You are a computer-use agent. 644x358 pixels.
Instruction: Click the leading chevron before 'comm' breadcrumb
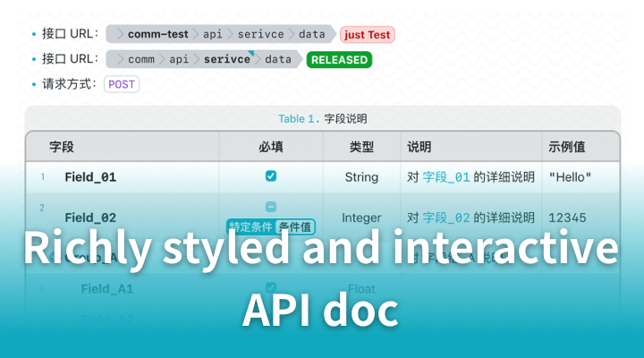coord(120,60)
